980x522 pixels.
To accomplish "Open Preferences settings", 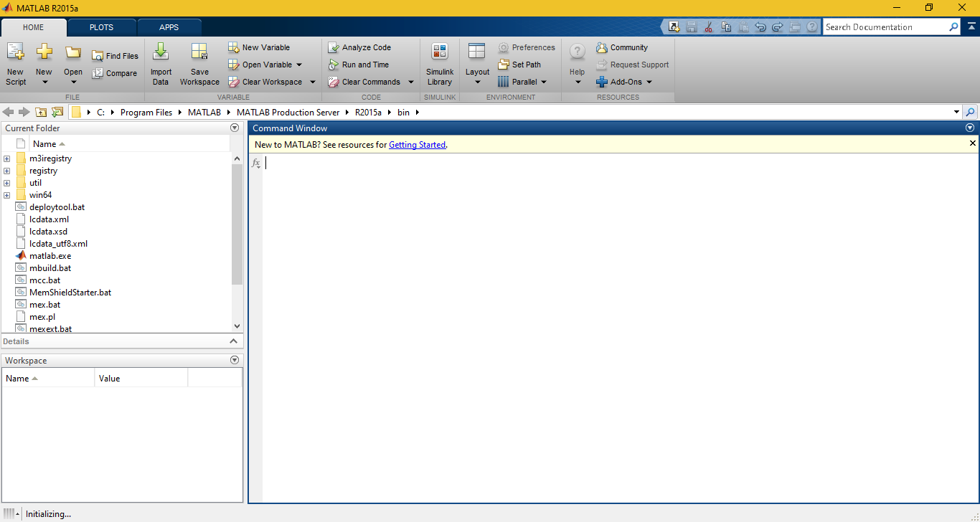I will click(527, 47).
